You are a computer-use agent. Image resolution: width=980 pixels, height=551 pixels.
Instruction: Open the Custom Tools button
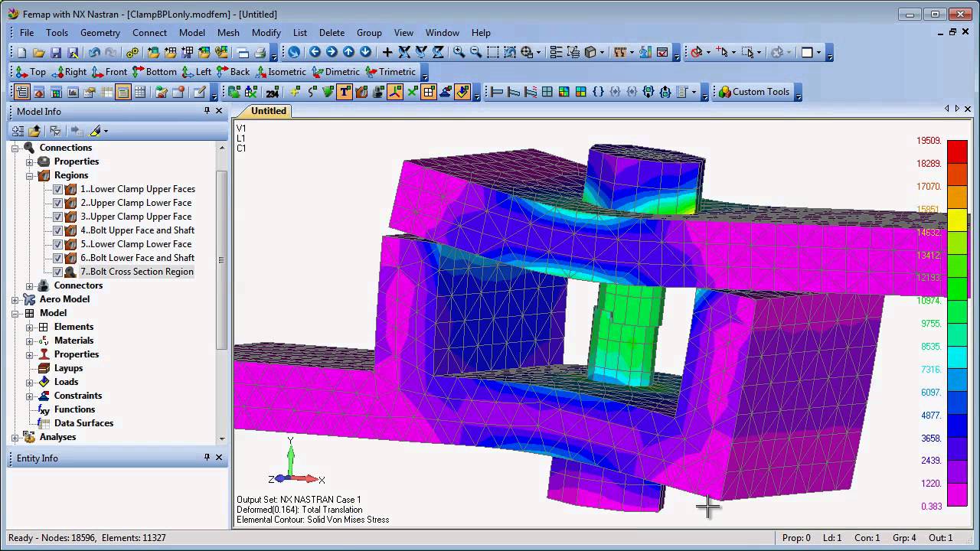[753, 92]
